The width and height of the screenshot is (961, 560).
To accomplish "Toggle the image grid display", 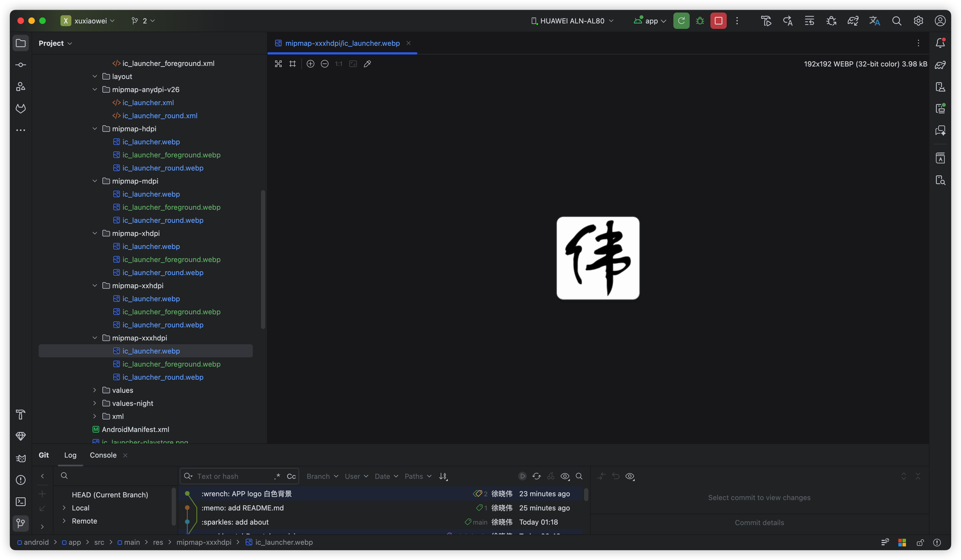I will [293, 64].
